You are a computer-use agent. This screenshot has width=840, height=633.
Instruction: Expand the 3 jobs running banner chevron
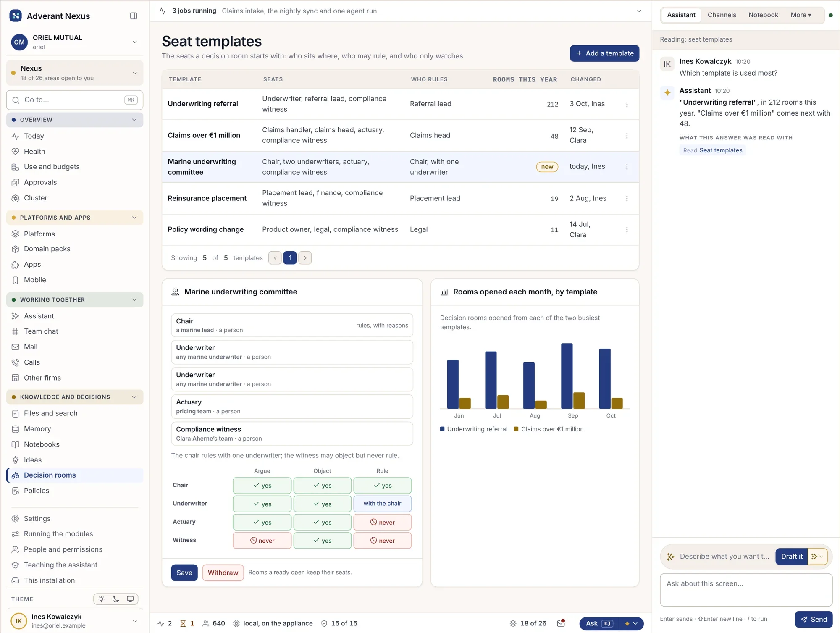point(639,11)
